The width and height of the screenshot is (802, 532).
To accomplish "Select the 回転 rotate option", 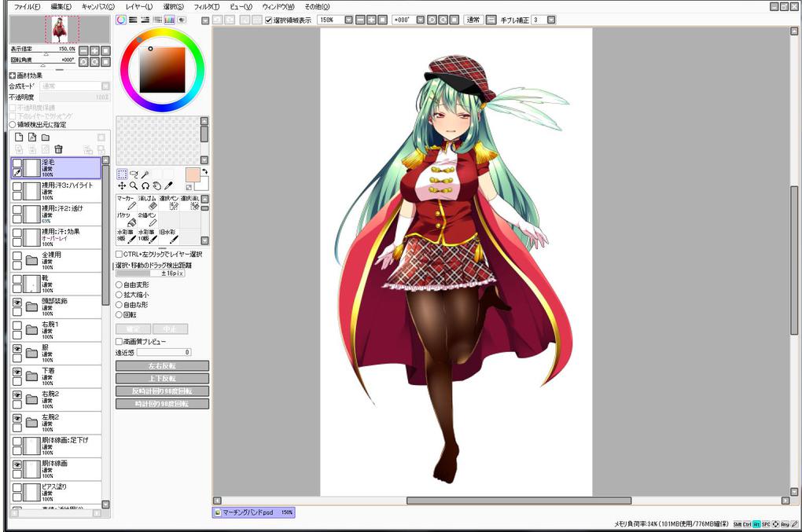I will [120, 315].
